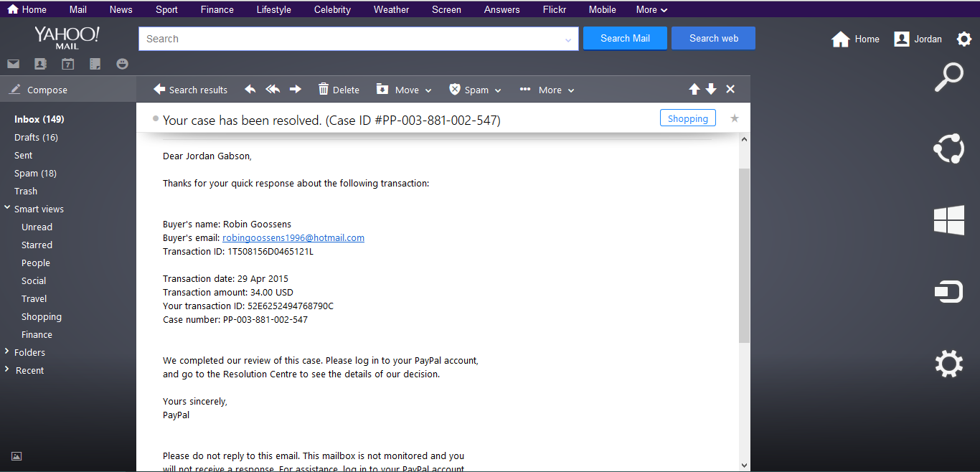Click the image icon at sidebar bottom
Viewport: 980px width, 472px height.
17,456
